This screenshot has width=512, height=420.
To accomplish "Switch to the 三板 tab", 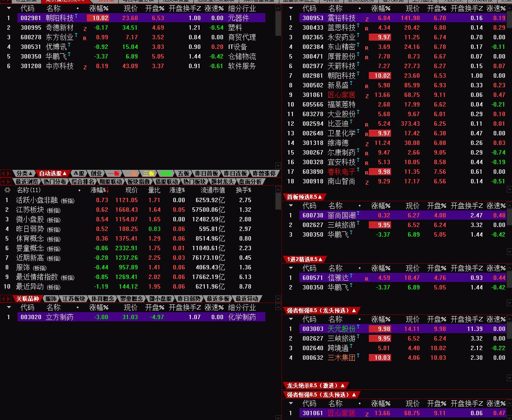I will tap(148, 173).
